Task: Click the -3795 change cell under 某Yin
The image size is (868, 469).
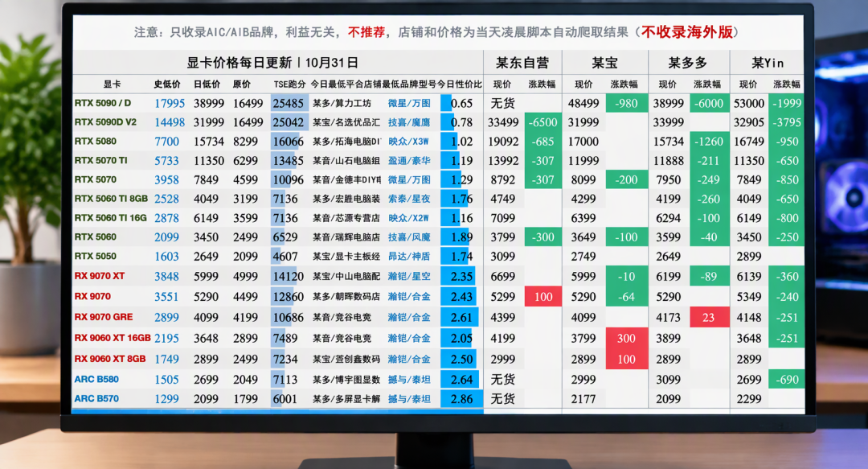Action: [787, 122]
